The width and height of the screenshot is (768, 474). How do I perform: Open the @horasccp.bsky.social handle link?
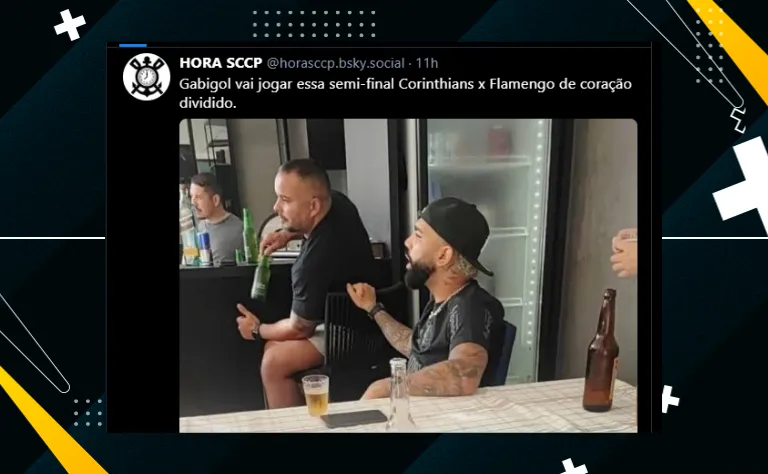[x=336, y=64]
